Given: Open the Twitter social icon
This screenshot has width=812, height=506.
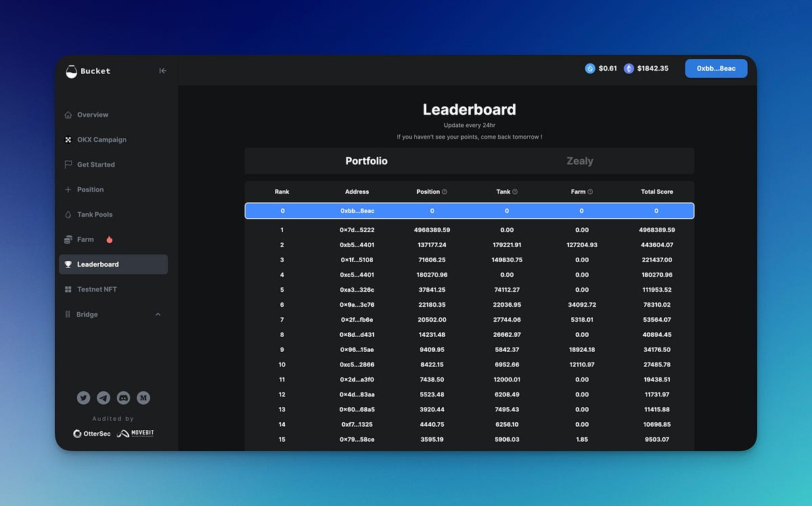Looking at the screenshot, I should pyautogui.click(x=83, y=398).
